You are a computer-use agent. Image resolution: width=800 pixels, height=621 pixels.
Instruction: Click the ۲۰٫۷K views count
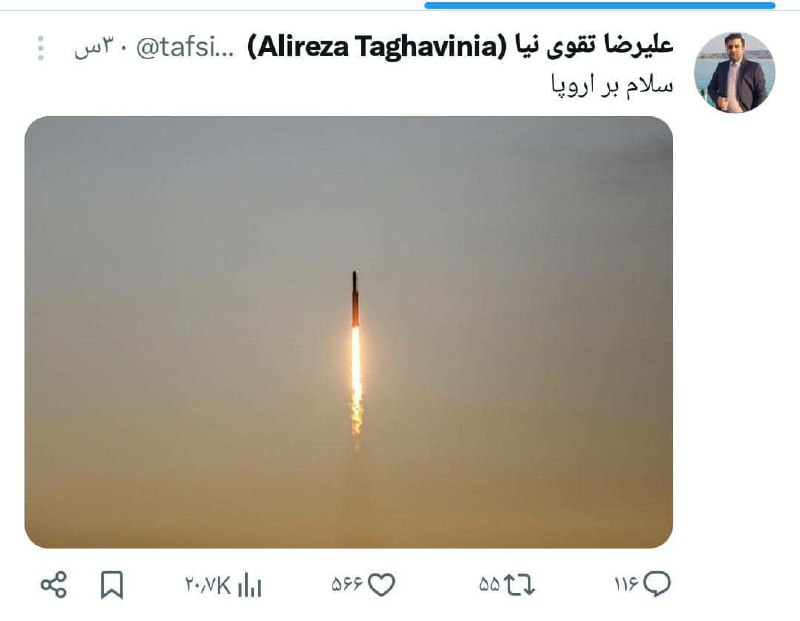(x=208, y=585)
